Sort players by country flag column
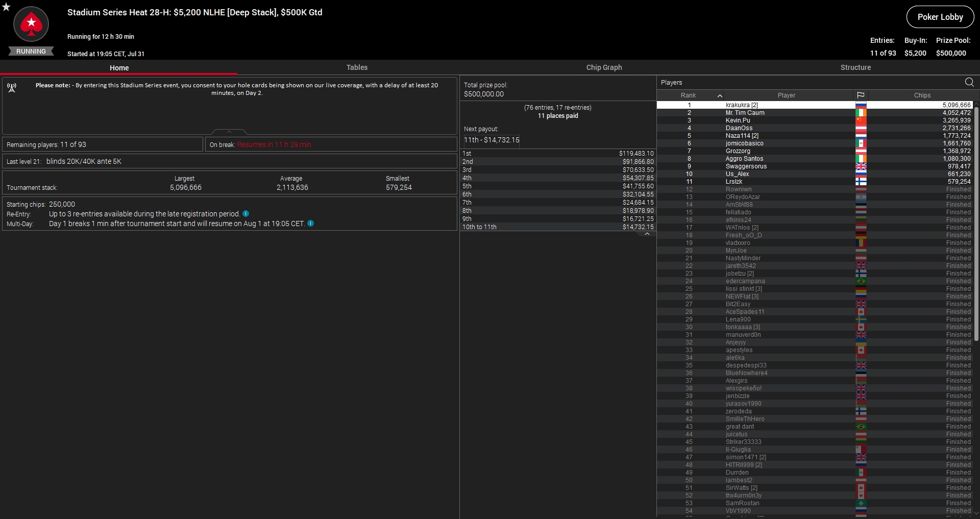 861,95
